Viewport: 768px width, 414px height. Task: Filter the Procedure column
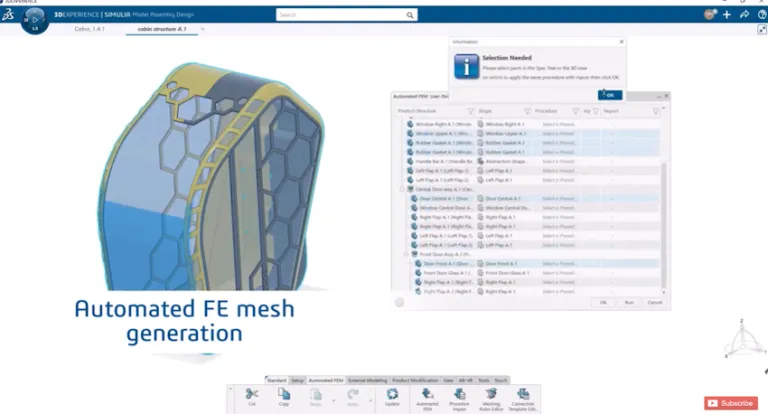point(576,111)
